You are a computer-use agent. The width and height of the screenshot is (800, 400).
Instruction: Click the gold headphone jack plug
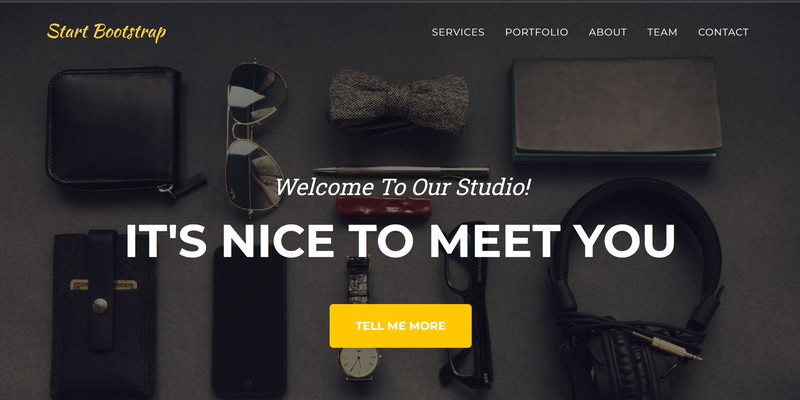click(667, 346)
